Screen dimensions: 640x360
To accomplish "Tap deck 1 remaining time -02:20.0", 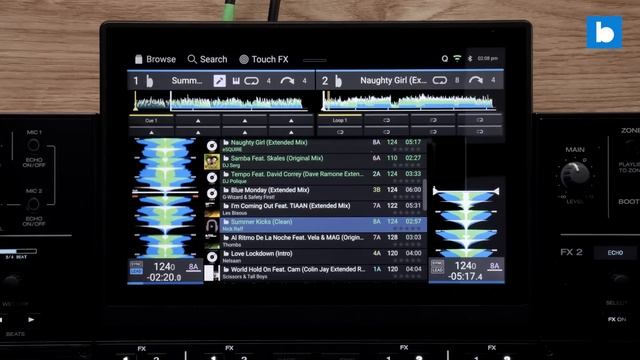I will (x=164, y=278).
